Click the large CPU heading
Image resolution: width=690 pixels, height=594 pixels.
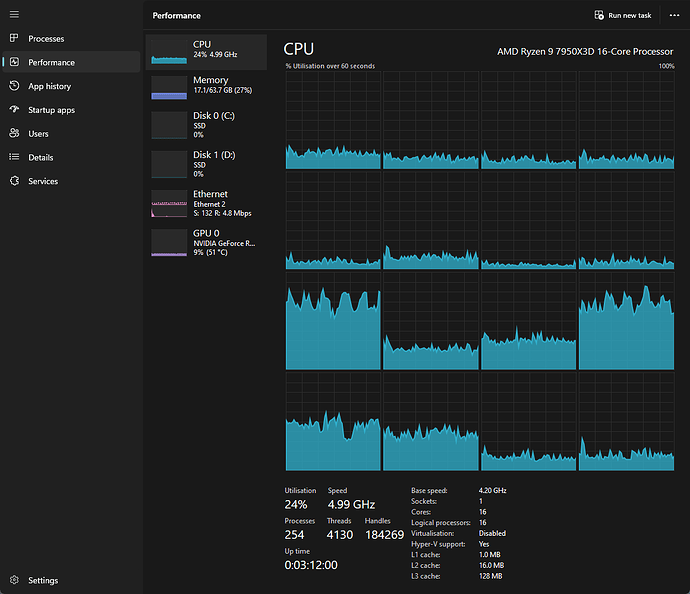(x=299, y=49)
